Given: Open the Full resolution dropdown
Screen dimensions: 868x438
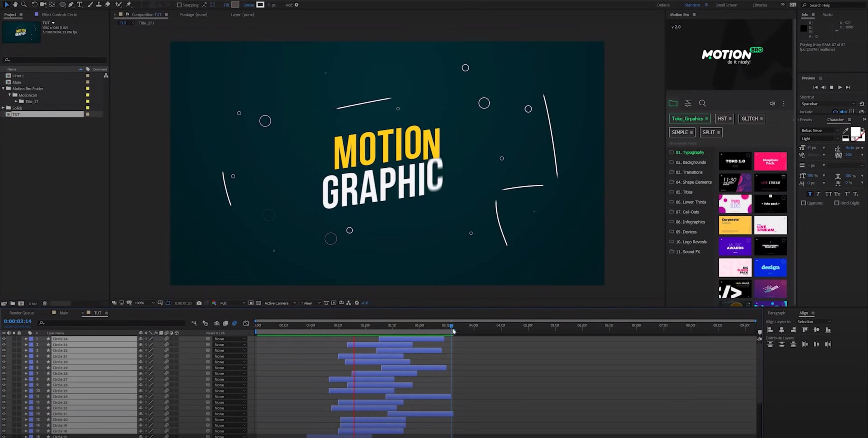Looking at the screenshot, I should coord(232,303).
